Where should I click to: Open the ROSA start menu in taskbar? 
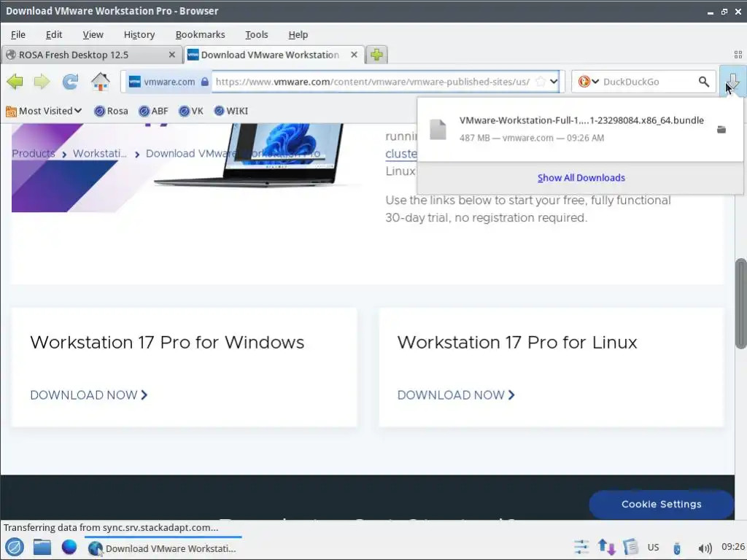click(x=15, y=548)
